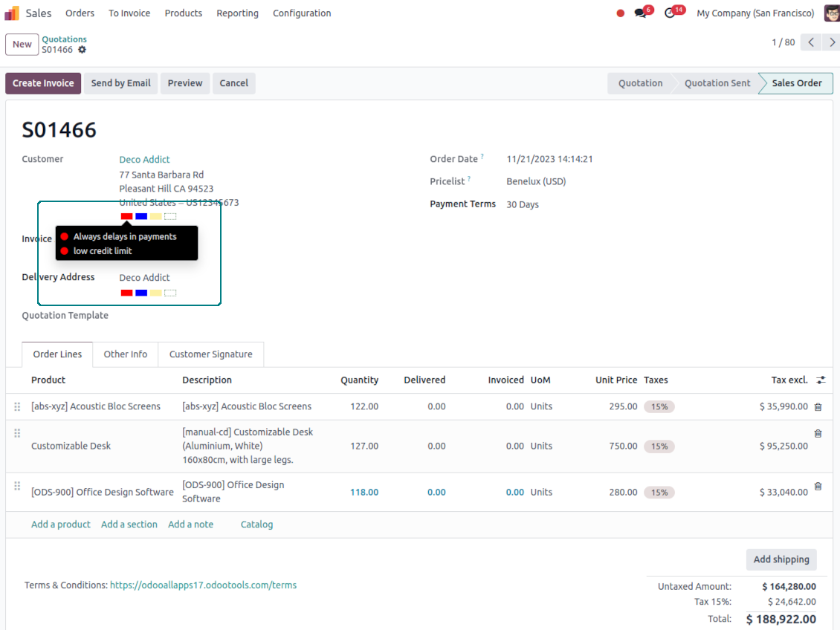Click the yellow tag under customer address
Image resolution: width=840 pixels, height=630 pixels.
155,216
